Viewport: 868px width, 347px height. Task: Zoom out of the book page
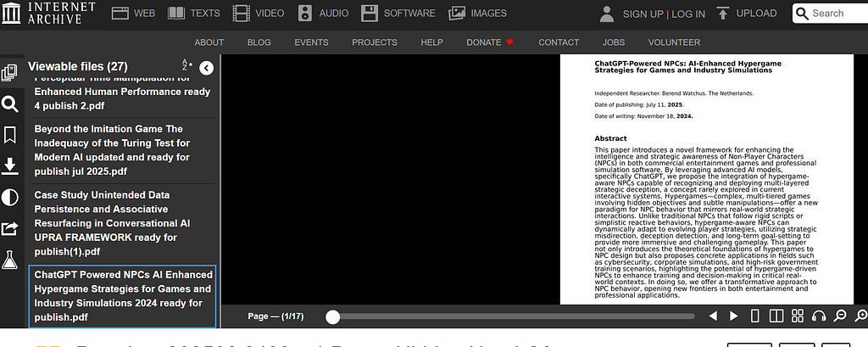point(840,316)
